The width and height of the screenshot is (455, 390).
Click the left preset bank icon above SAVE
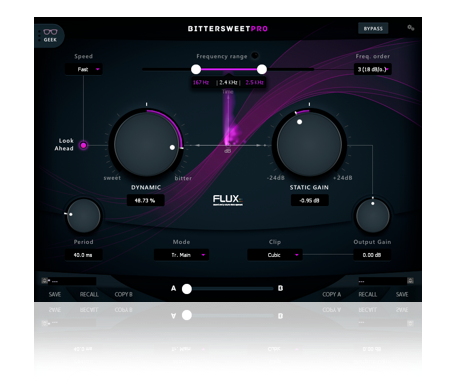tap(44, 281)
